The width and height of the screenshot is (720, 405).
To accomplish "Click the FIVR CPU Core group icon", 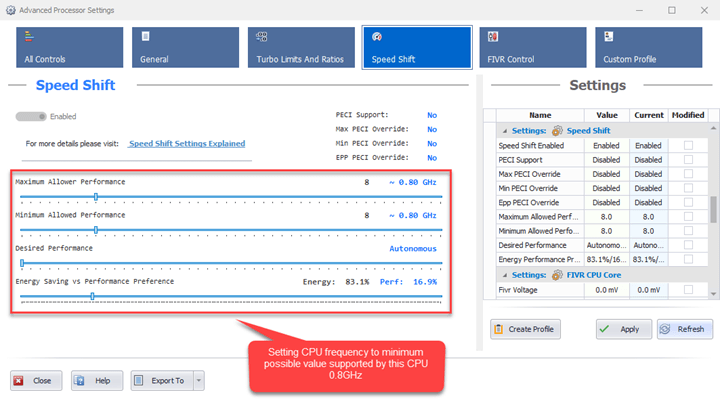I will [557, 275].
